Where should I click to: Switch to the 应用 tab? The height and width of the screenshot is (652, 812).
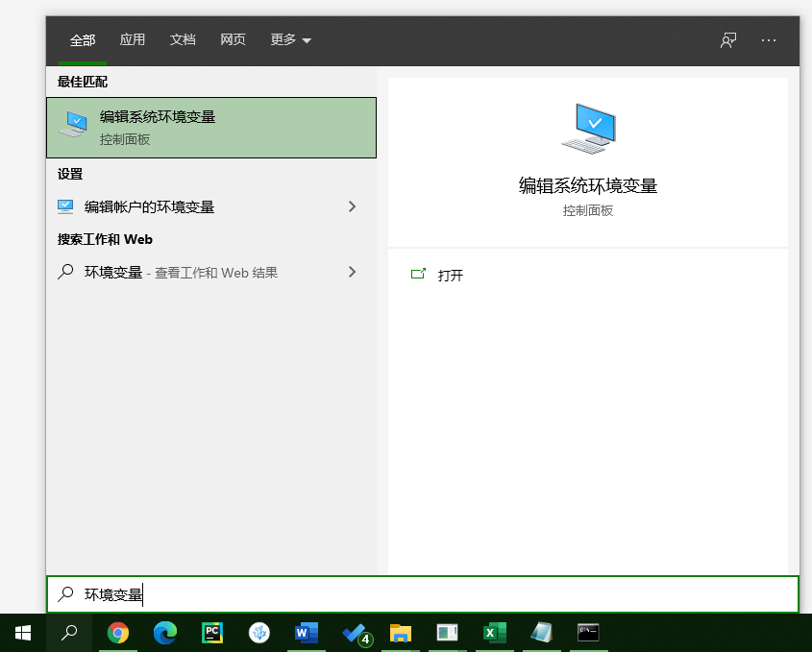pos(132,39)
